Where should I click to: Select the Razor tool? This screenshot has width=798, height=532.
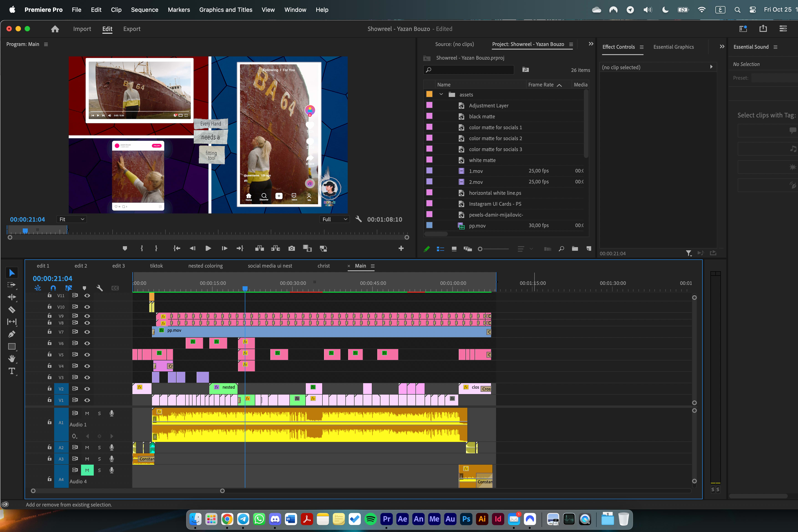(12, 309)
